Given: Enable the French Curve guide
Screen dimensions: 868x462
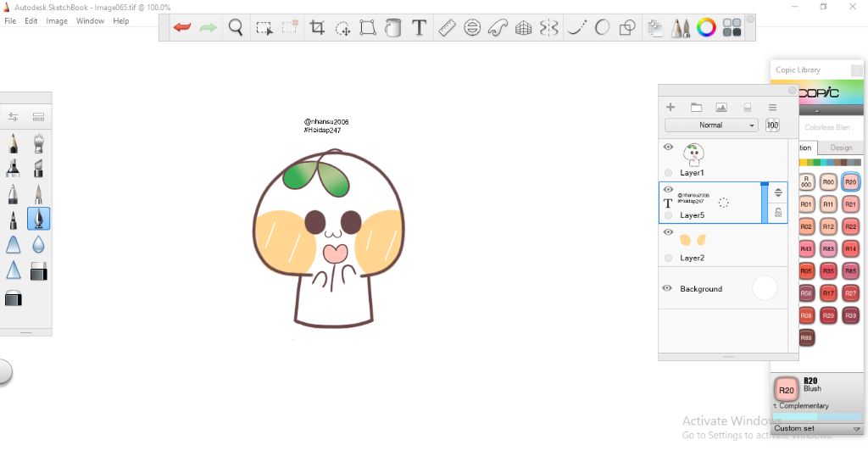Looking at the screenshot, I should 498,27.
